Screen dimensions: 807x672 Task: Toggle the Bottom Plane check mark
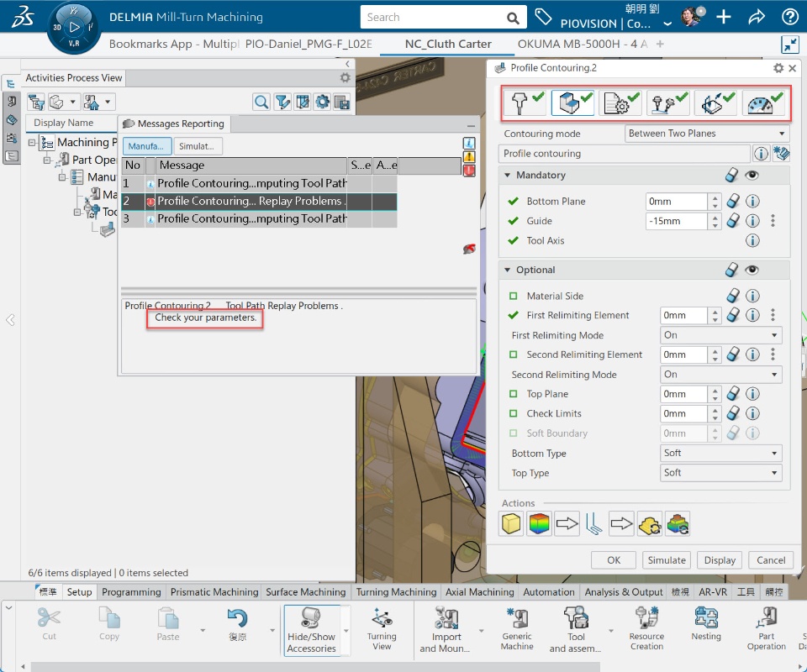pyautogui.click(x=513, y=201)
